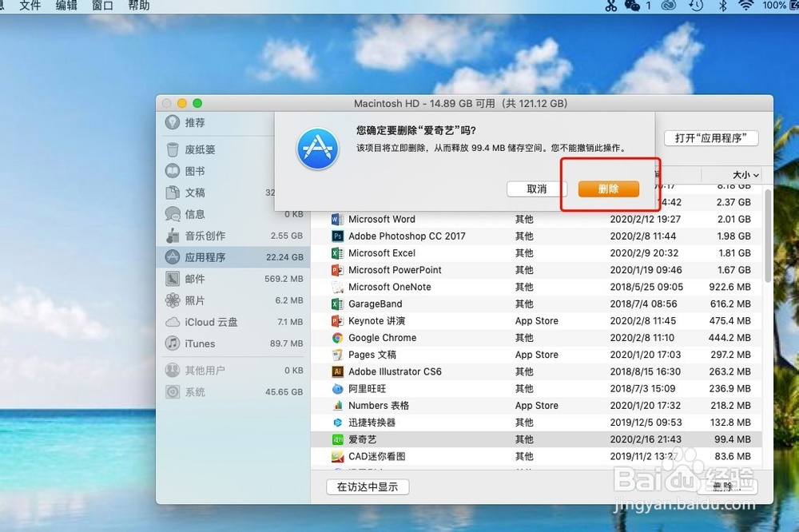Cancel deleting 爱奇艺 with 取消
This screenshot has height=532, width=799.
coord(536,189)
